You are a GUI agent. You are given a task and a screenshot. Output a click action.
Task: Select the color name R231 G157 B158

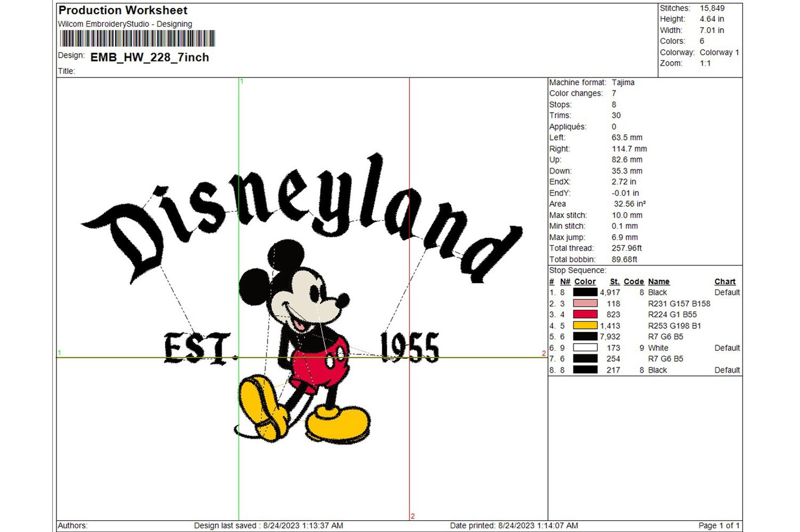679,304
